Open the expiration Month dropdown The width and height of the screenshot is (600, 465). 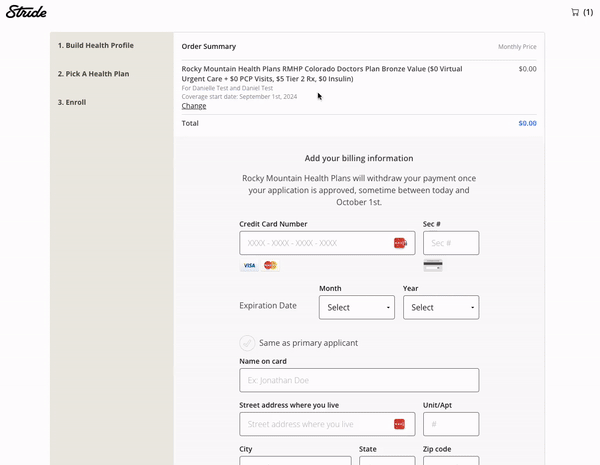[x=357, y=307]
